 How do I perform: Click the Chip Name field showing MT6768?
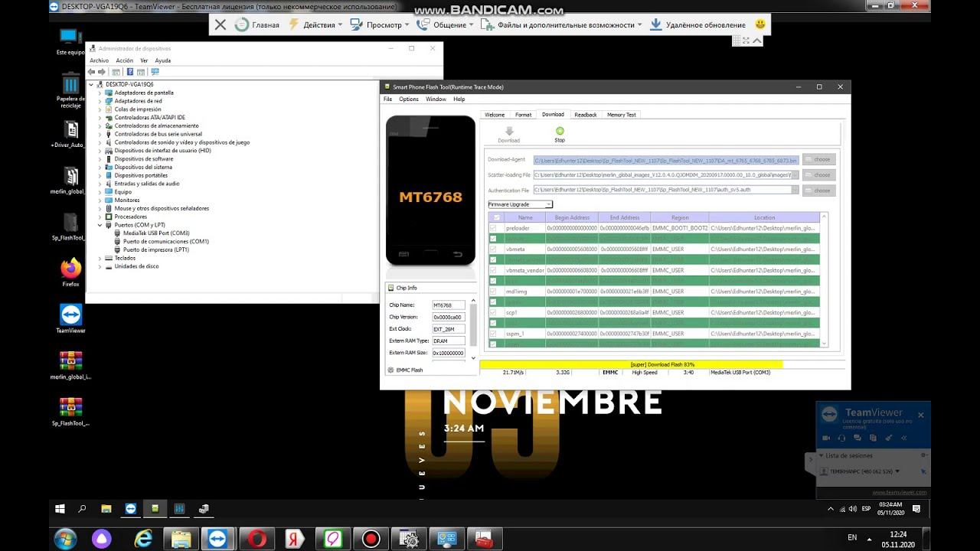click(x=449, y=305)
